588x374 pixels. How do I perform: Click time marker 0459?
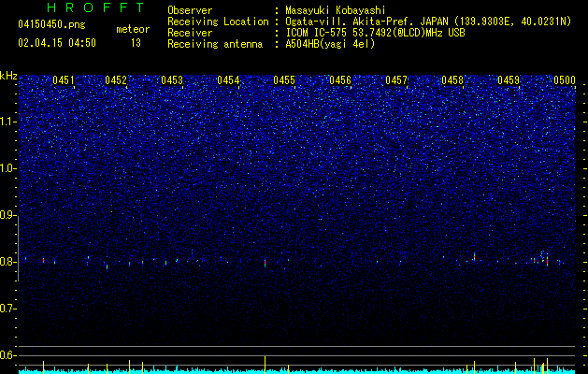509,80
